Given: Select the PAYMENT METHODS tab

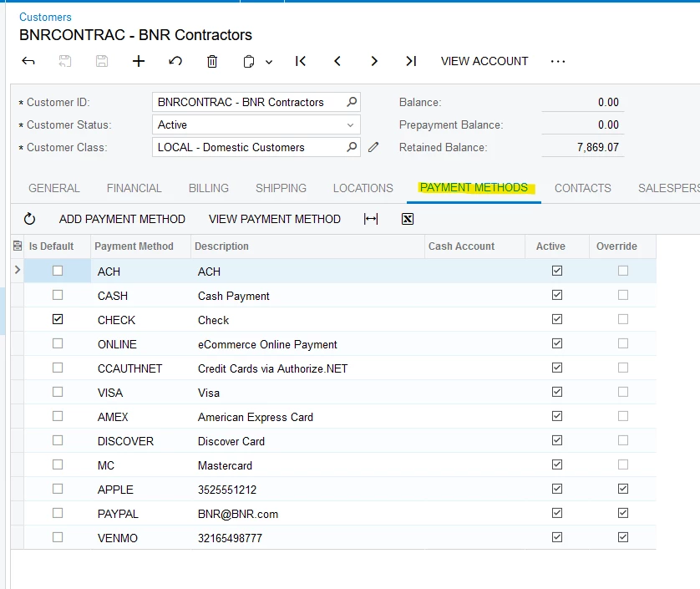Looking at the screenshot, I should pos(474,187).
